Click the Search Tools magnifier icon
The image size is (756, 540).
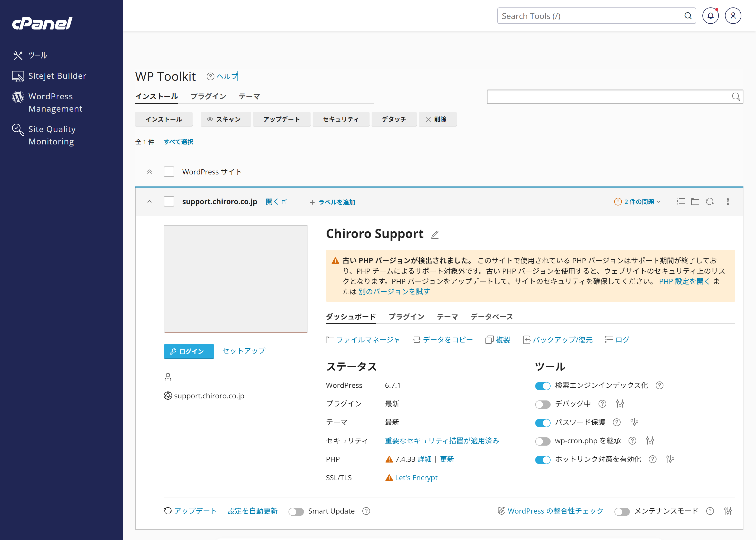coord(688,16)
